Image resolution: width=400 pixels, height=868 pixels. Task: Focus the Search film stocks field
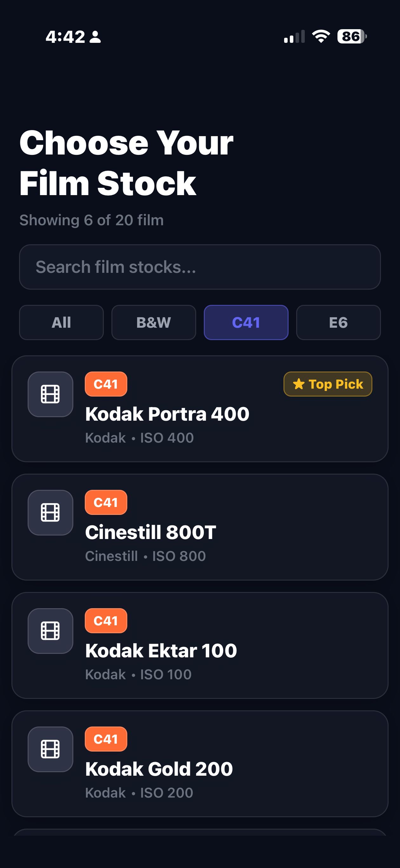click(200, 267)
